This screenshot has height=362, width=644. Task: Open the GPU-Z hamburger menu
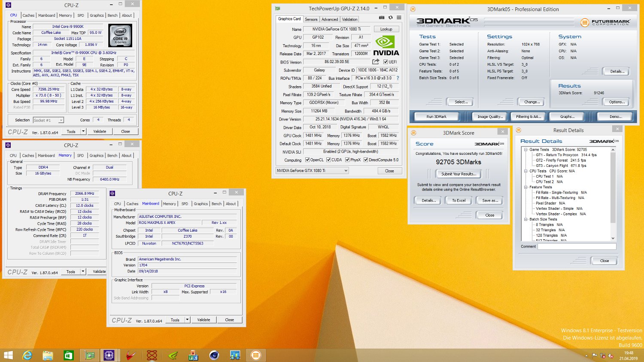[x=399, y=18]
